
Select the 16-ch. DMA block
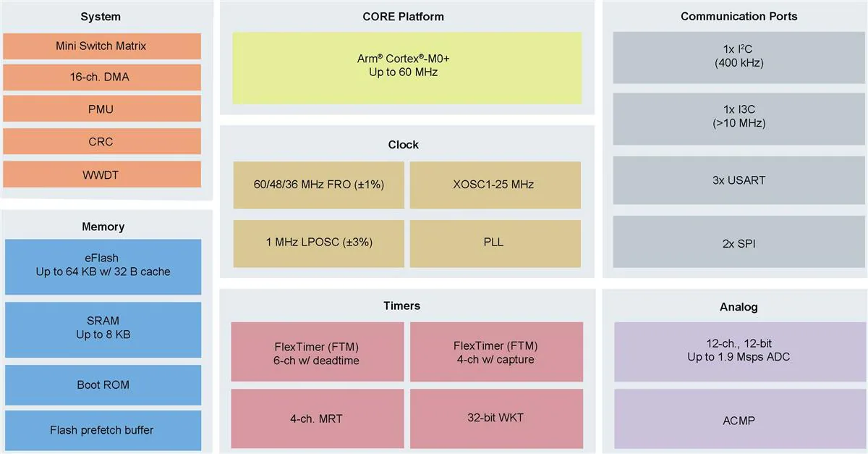click(101, 77)
